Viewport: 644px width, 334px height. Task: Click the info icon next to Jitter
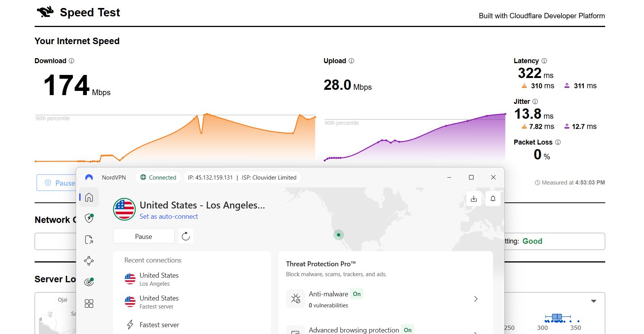[535, 102]
